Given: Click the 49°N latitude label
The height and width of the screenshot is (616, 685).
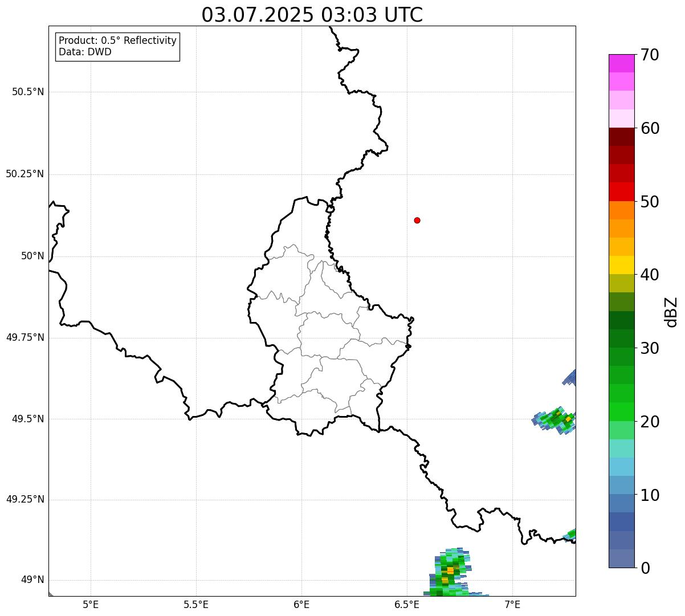Looking at the screenshot, I should [32, 580].
